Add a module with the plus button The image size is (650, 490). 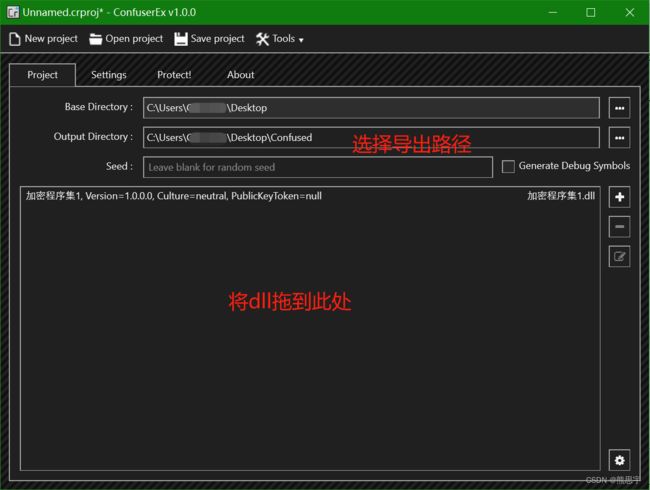619,197
